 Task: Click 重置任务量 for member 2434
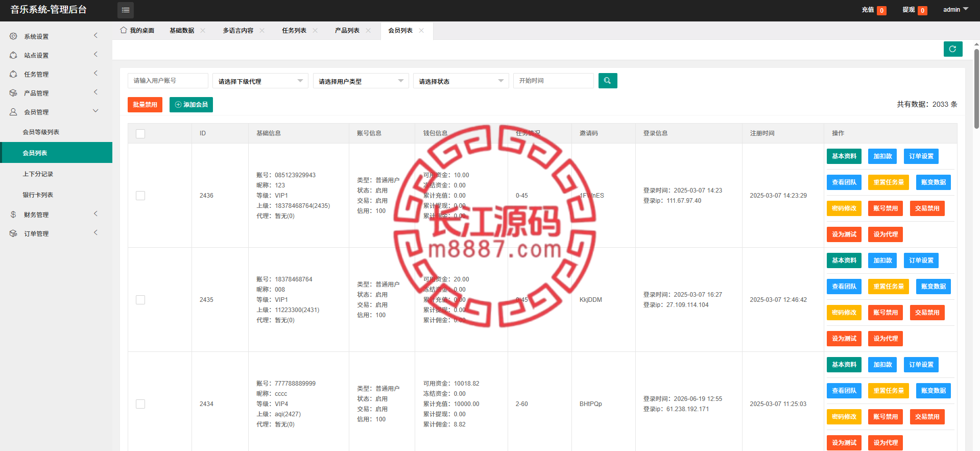[889, 391]
